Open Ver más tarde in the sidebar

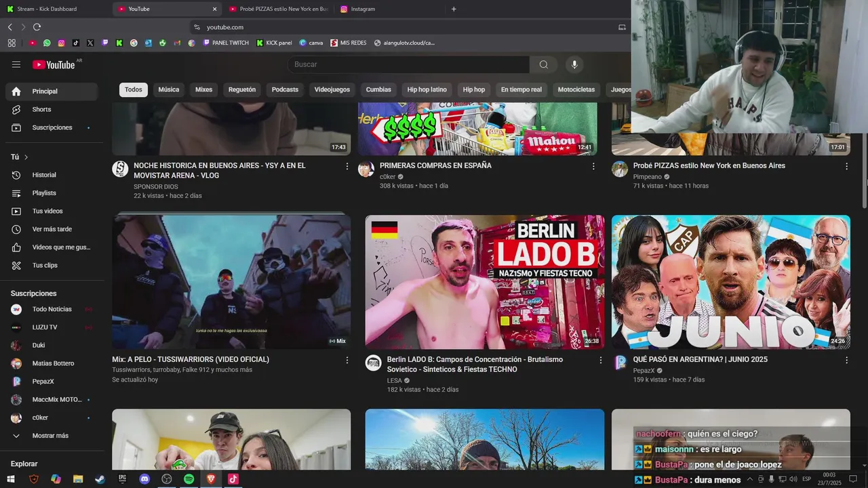[52, 229]
